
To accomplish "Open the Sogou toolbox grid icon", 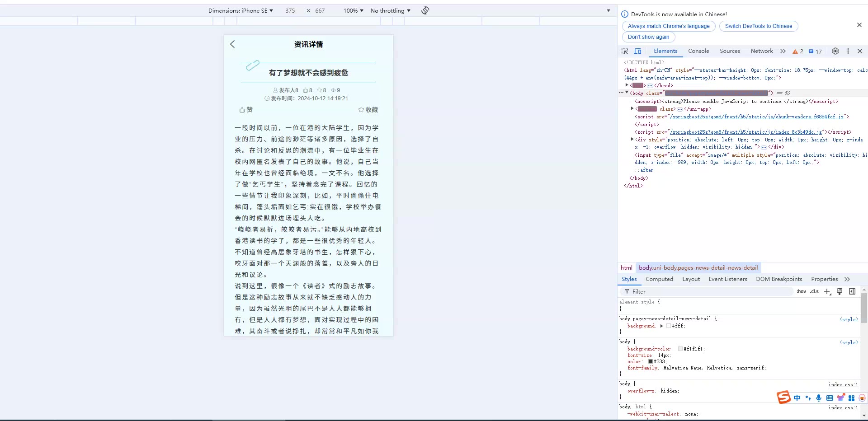I will pos(851,398).
